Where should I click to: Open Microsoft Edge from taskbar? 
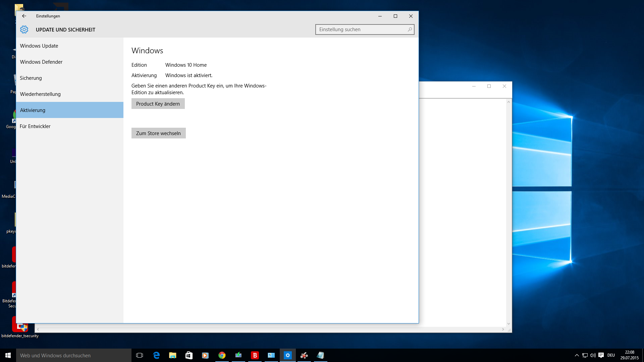(156, 355)
